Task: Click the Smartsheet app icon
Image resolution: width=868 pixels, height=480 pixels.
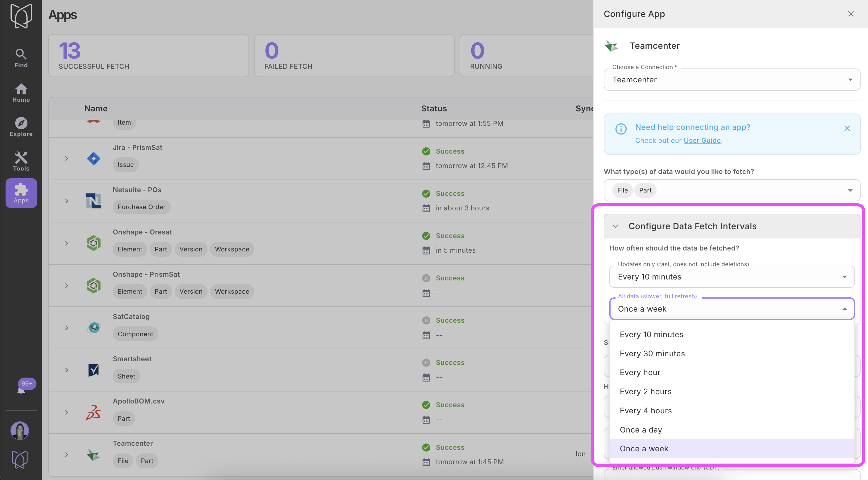Action: [93, 370]
